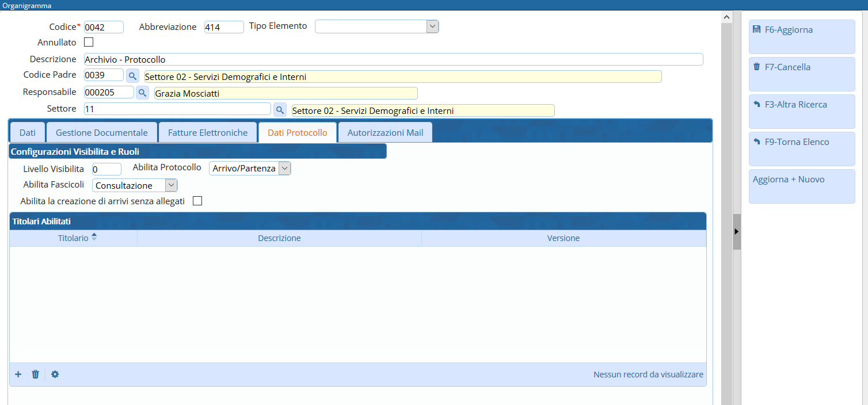
Task: Click the magnifier icon beside Responsabile field
Action: pyautogui.click(x=143, y=93)
